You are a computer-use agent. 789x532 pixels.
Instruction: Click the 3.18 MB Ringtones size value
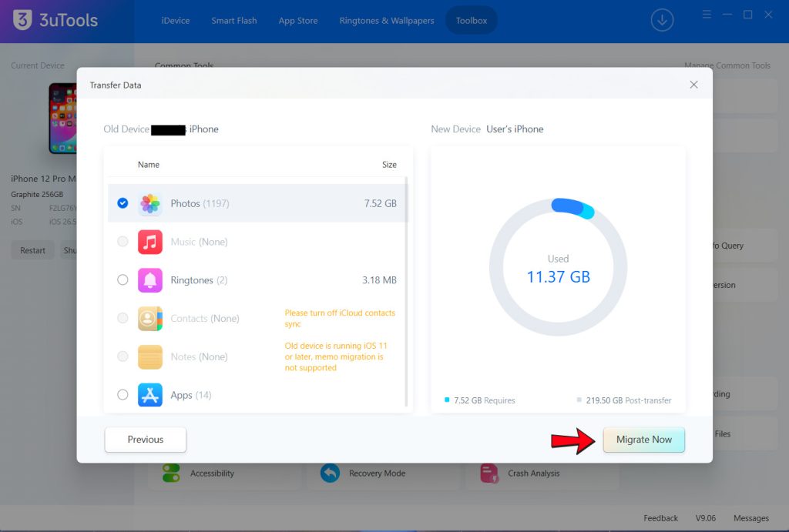tap(379, 280)
